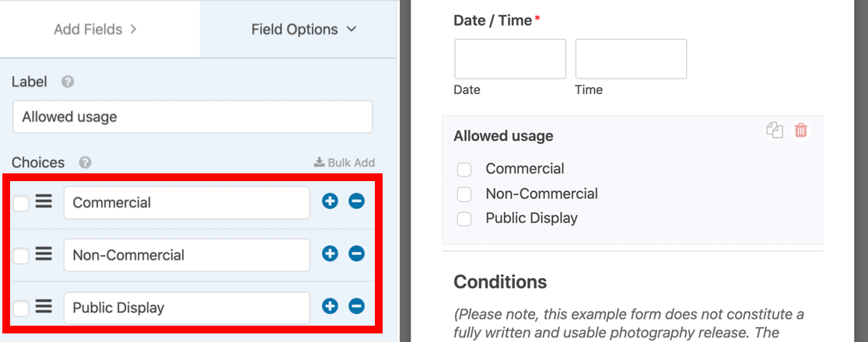868x342 pixels.
Task: Add a choice after Public Display
Action: pyautogui.click(x=330, y=306)
